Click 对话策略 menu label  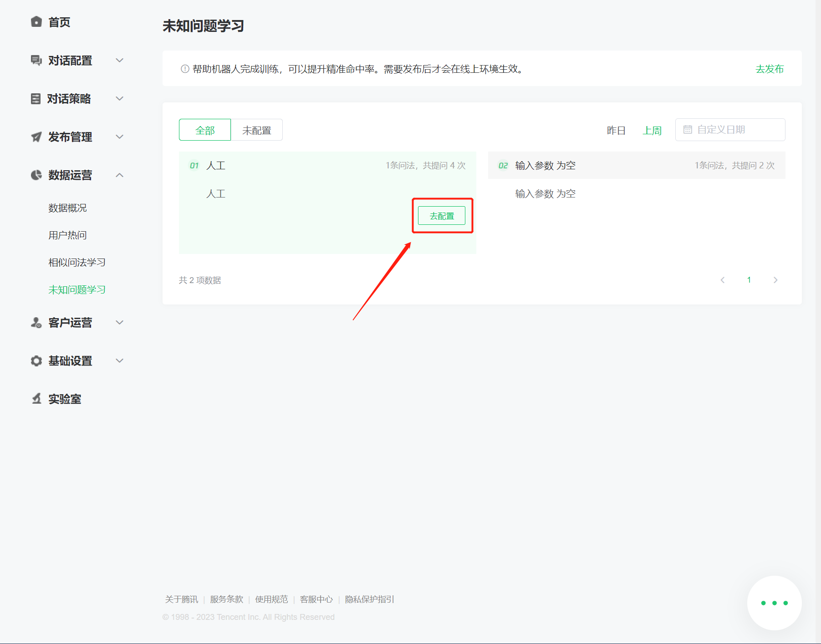coord(69,98)
